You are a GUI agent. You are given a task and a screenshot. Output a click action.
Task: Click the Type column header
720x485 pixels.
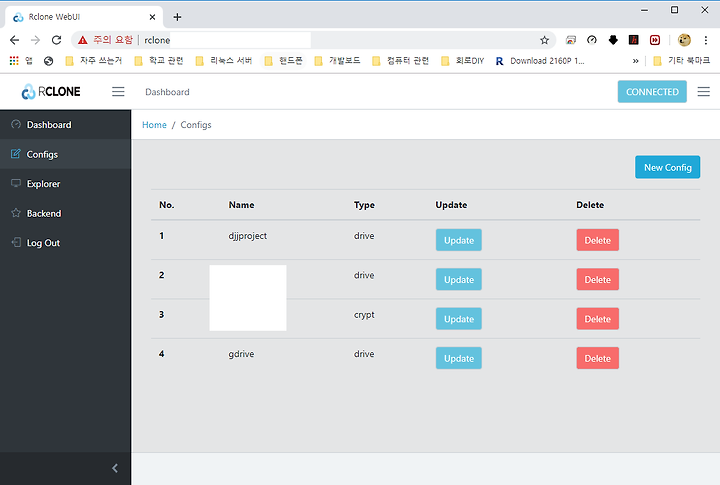[x=364, y=205]
